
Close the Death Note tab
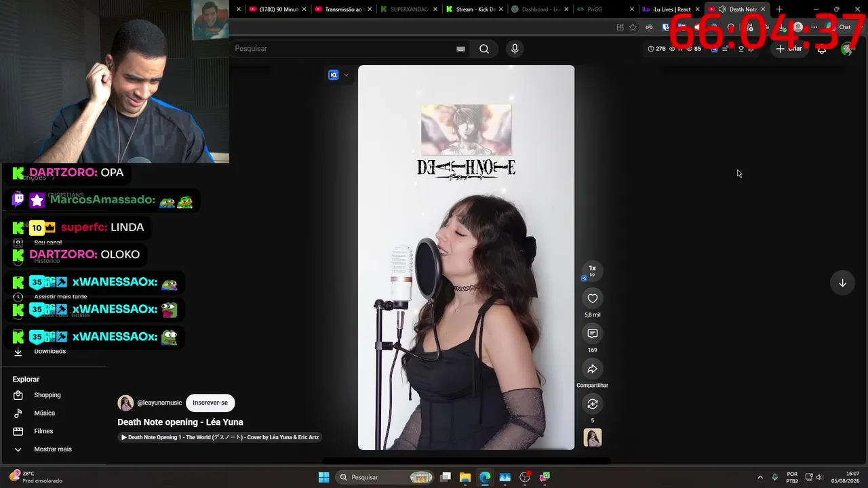(763, 9)
